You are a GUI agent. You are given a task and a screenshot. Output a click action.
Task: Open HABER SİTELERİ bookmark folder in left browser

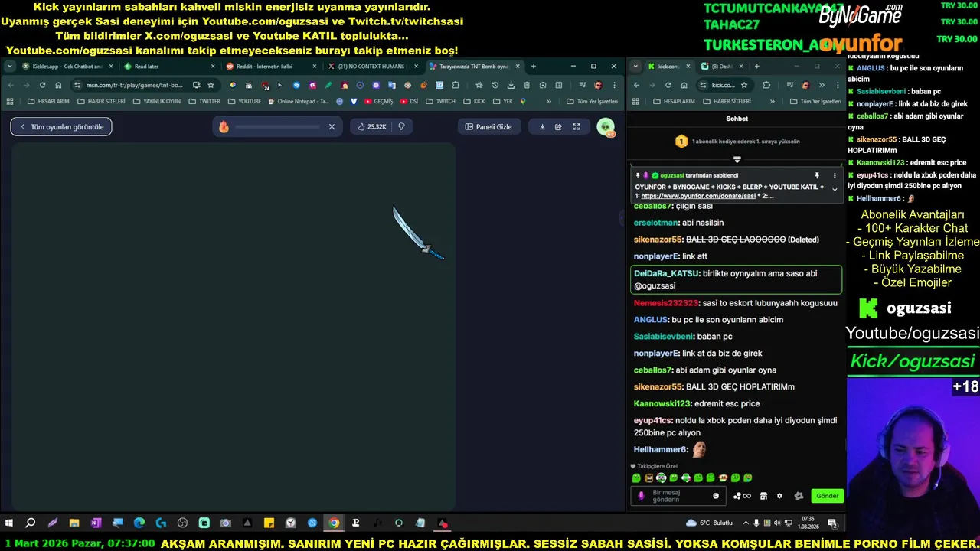(100, 101)
